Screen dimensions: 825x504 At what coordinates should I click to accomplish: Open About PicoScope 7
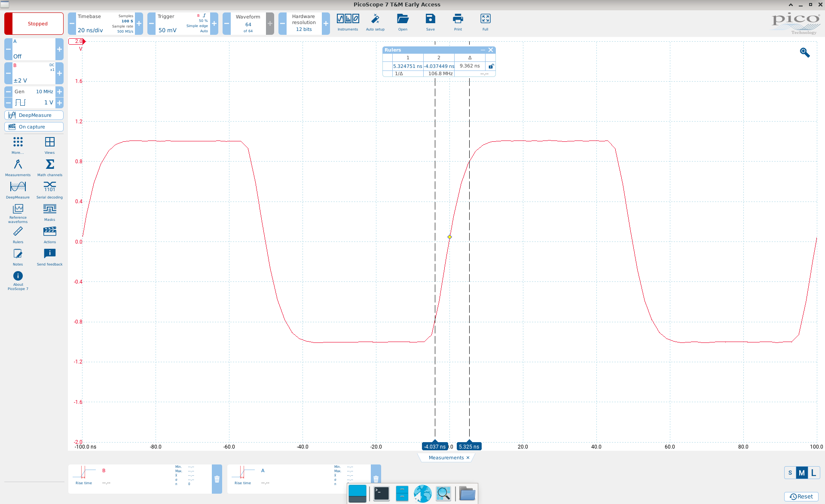point(18,281)
